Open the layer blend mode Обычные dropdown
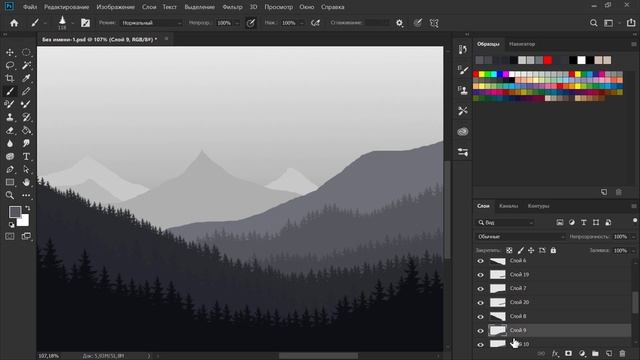Image resolution: width=640 pixels, height=360 pixels. [520, 237]
